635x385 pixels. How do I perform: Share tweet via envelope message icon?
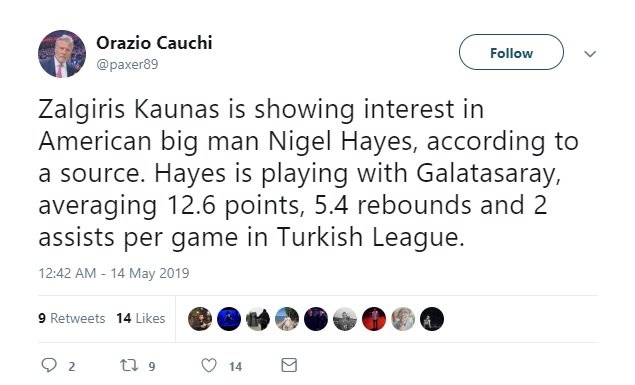[x=289, y=365]
